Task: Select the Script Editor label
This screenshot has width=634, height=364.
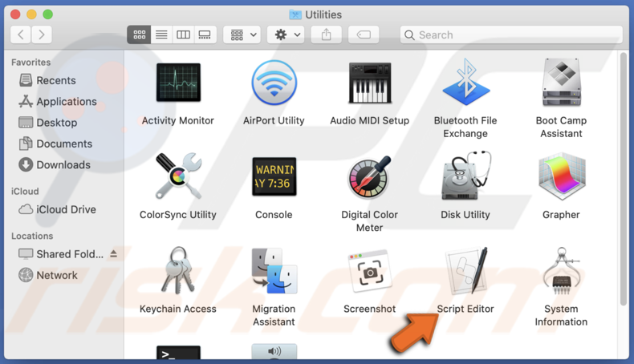Action: 465,309
